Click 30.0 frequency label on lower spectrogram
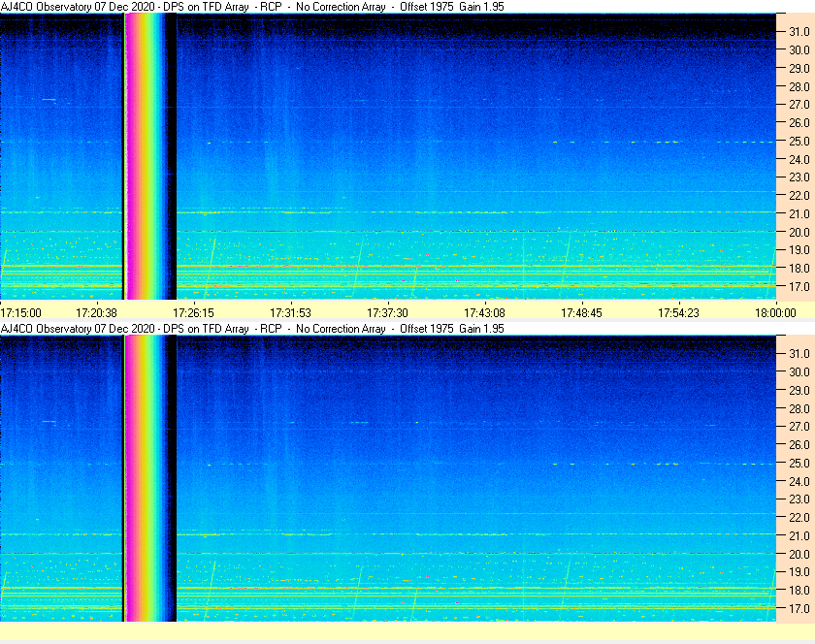Screen dimensions: 815x644 pos(799,371)
